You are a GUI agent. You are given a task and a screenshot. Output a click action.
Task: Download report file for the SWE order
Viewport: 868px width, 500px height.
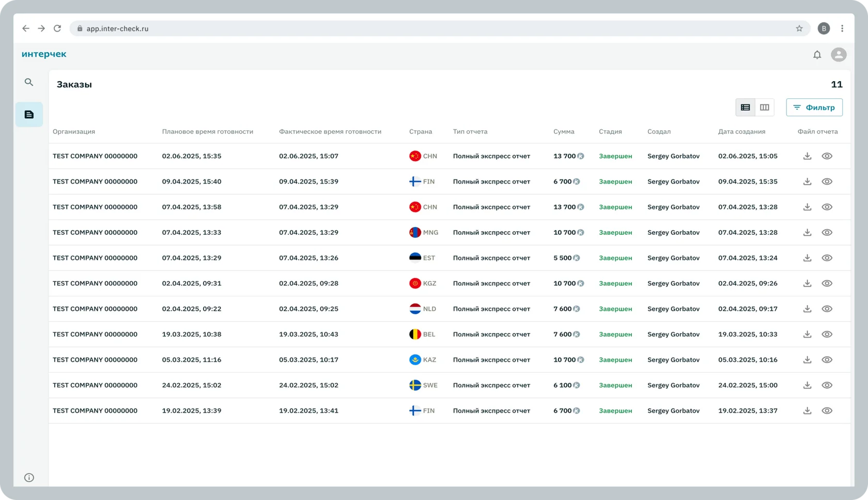pyautogui.click(x=807, y=385)
